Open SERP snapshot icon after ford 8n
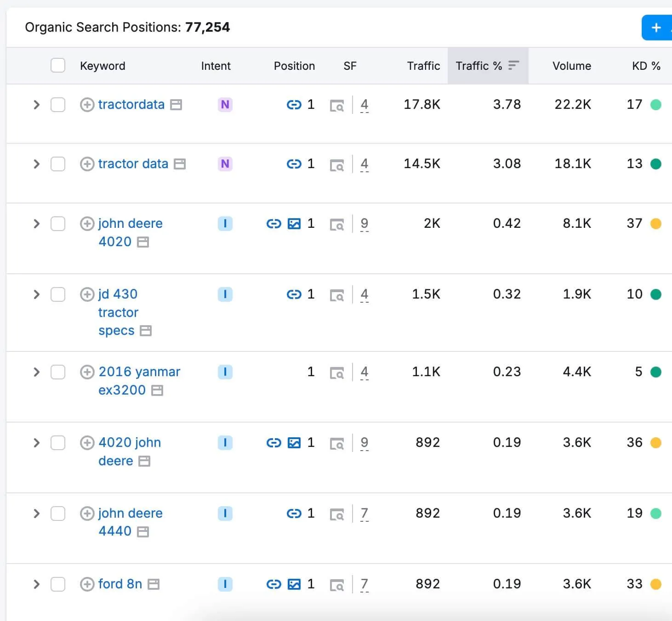 [x=154, y=584]
